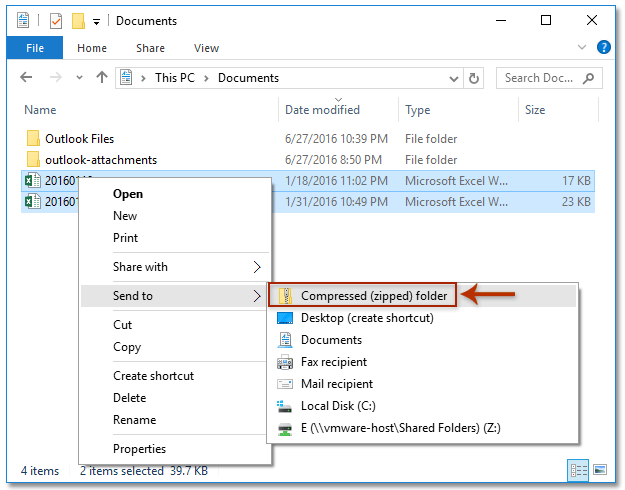Switch to Details view icon

pos(579,470)
